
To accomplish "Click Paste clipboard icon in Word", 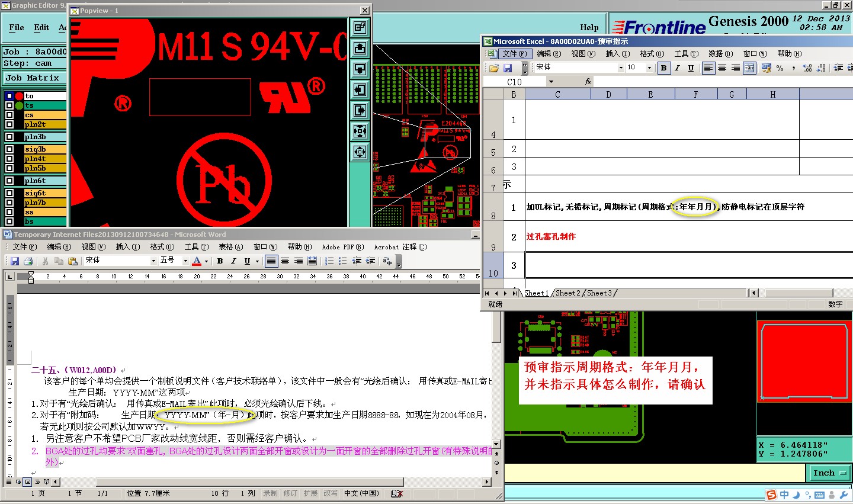I will pyautogui.click(x=72, y=261).
